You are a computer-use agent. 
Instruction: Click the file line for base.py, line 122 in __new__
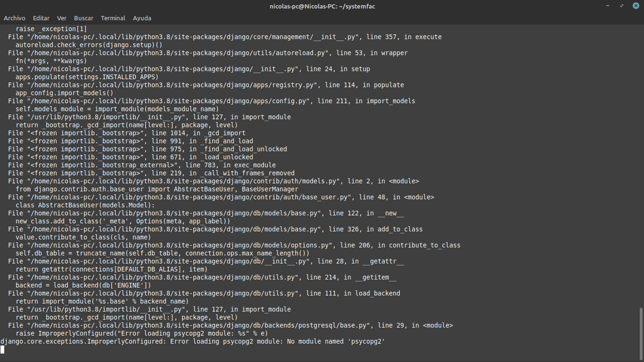pyautogui.click(x=206, y=213)
